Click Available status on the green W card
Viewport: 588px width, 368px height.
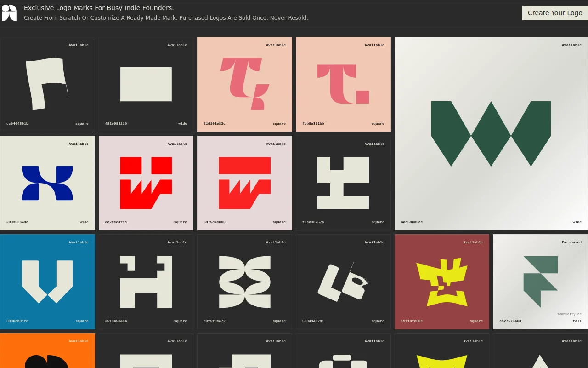click(571, 45)
